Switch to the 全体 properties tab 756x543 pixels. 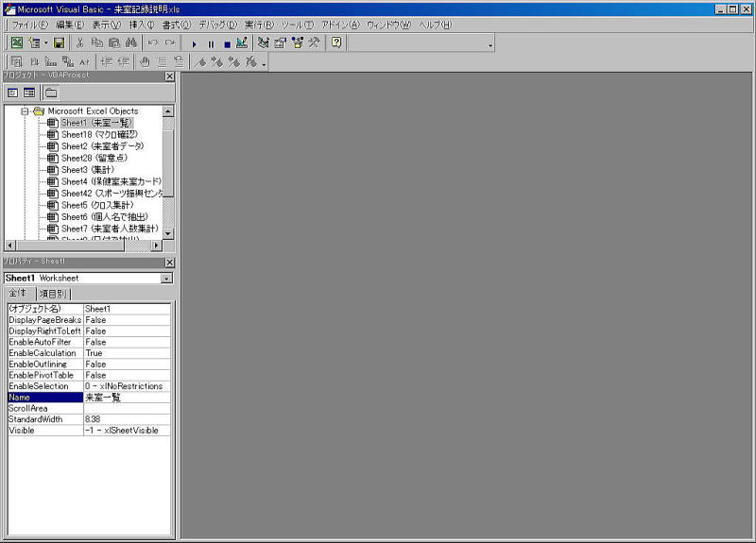pyautogui.click(x=18, y=293)
